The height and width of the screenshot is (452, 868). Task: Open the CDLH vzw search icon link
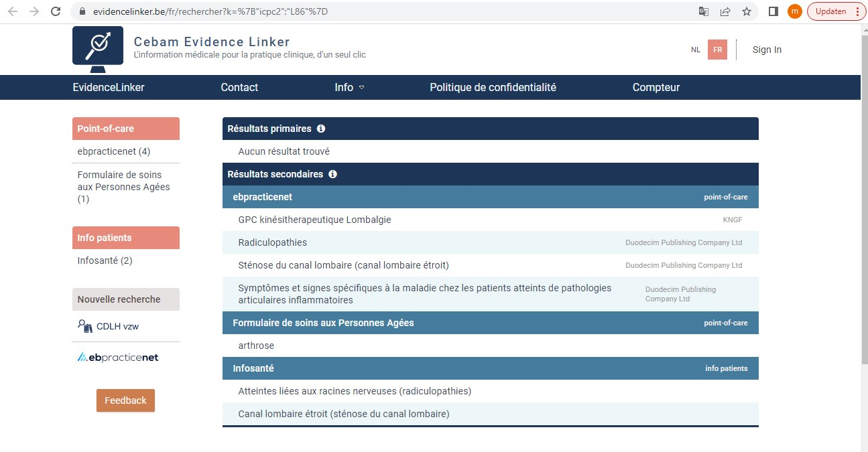(109, 327)
